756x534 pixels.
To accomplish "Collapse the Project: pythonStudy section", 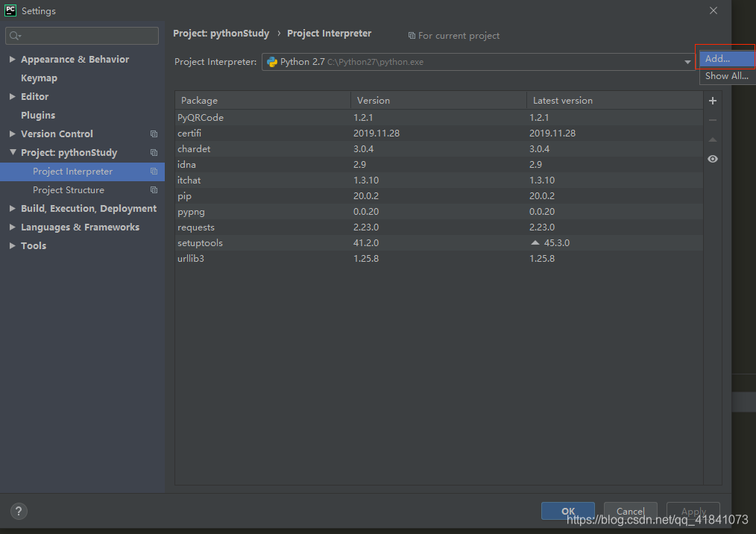I will tap(12, 152).
